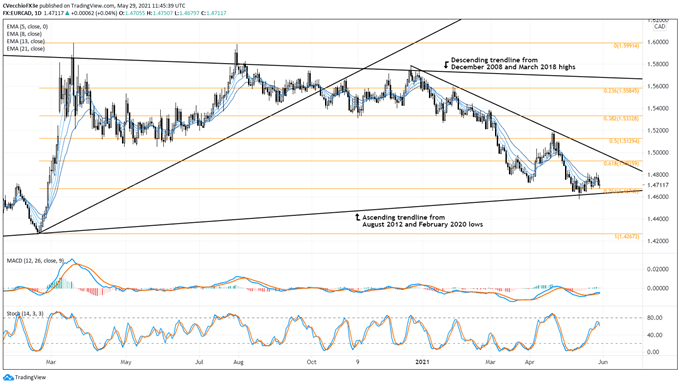Screen dimensions: 680x385
Task: Click the CAD currency label on price axis
Action: 660,26
